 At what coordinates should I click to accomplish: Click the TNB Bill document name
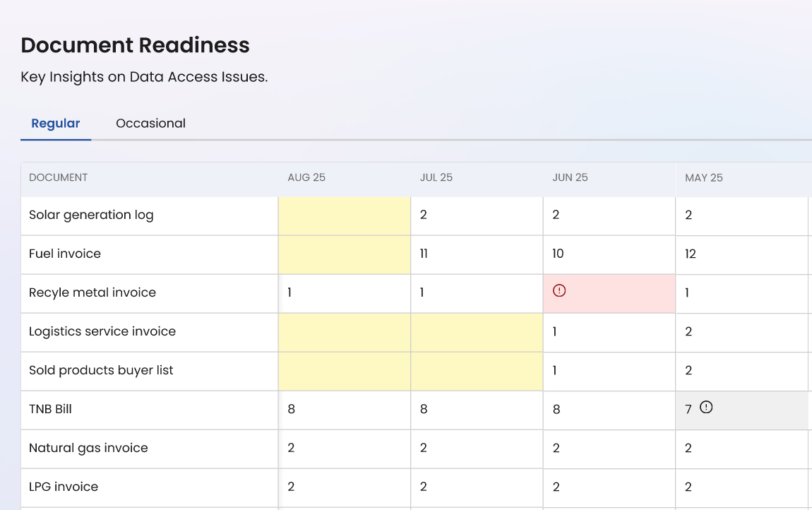coord(50,409)
